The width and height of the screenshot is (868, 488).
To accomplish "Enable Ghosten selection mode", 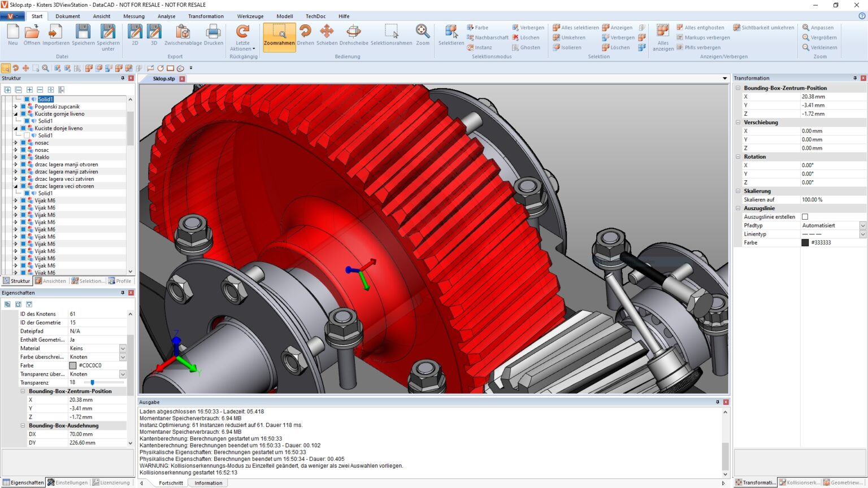I will point(527,47).
